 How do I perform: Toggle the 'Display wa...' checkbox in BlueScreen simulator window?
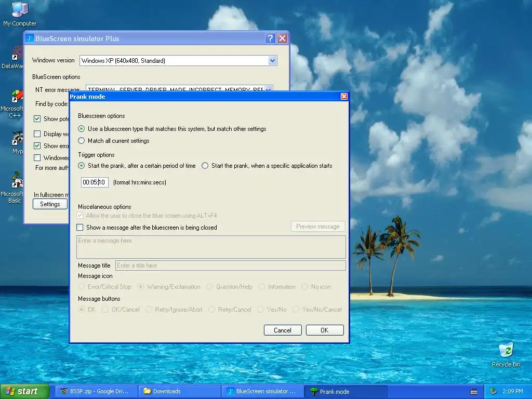click(37, 134)
